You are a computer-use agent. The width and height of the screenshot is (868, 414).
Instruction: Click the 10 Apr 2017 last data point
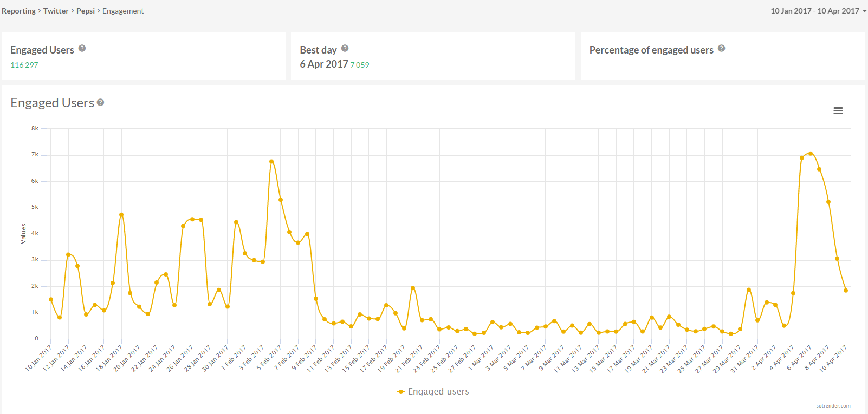click(x=846, y=291)
